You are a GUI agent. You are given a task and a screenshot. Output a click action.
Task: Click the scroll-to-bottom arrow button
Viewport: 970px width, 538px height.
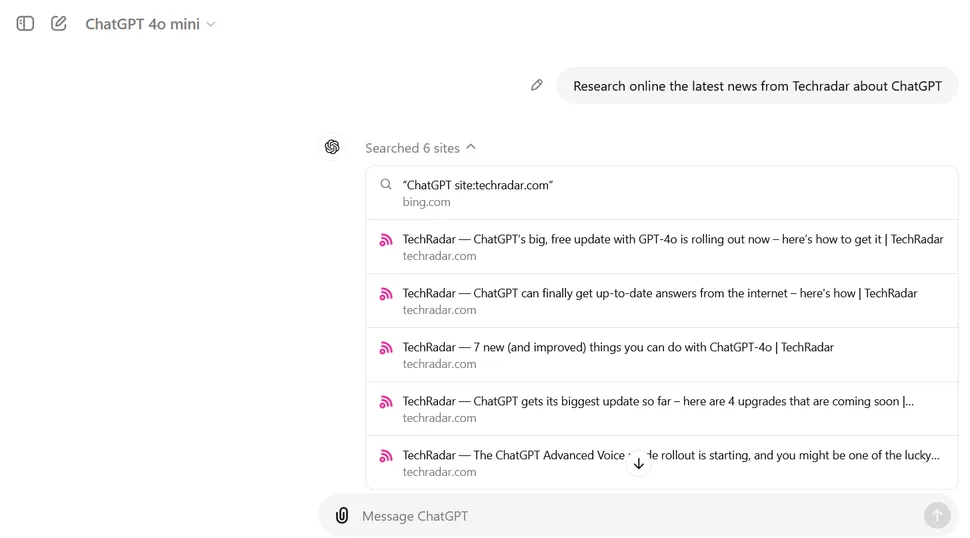point(639,463)
